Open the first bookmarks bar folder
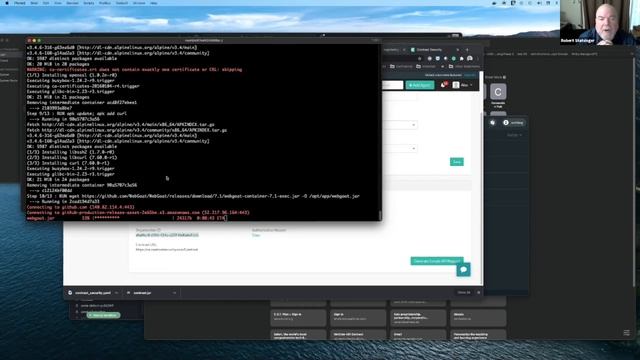The height and width of the screenshot is (360, 640). click(x=401, y=67)
